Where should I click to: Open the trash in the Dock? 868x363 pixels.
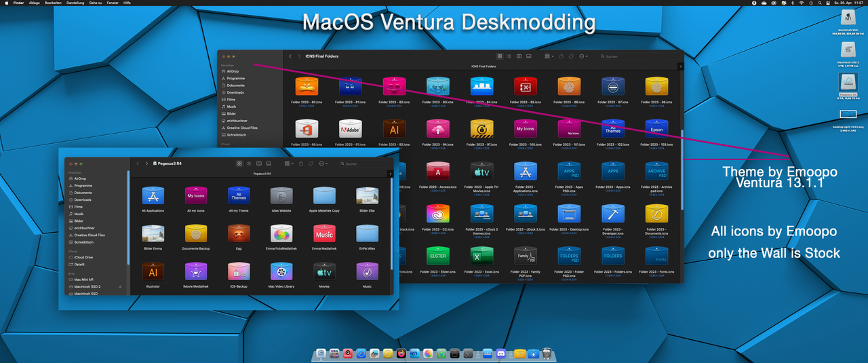547,354
